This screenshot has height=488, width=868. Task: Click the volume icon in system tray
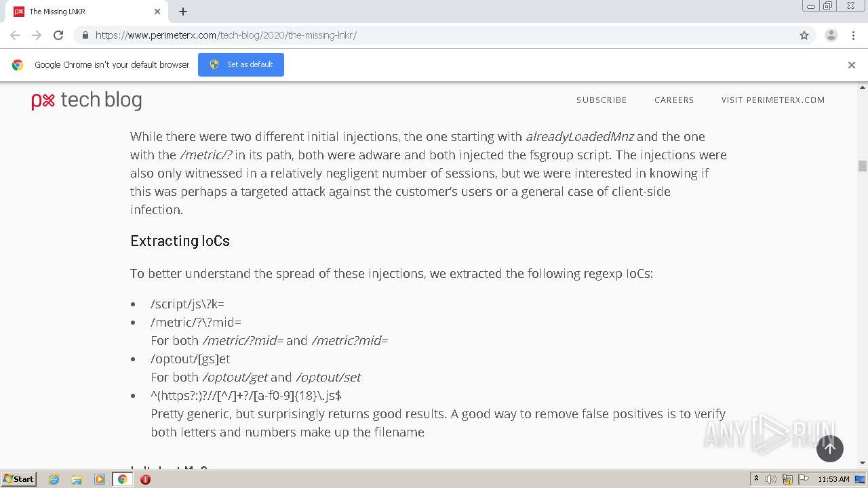tap(771, 479)
